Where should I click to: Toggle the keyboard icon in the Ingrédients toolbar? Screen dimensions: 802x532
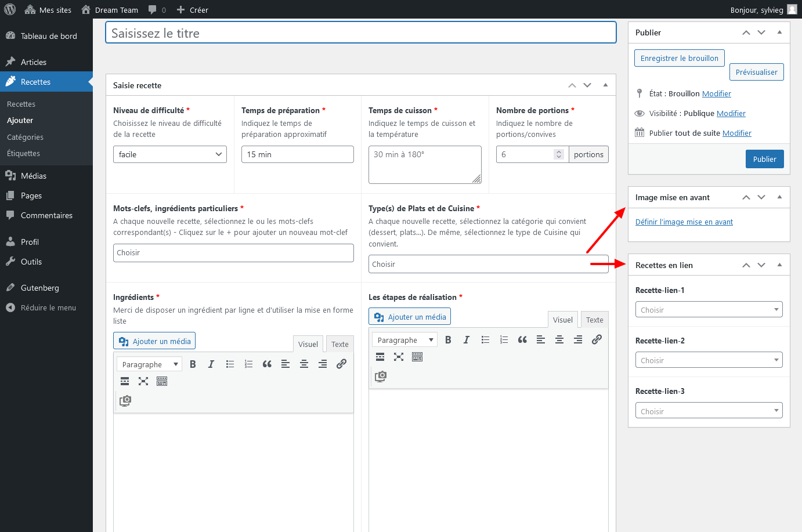coord(162,381)
